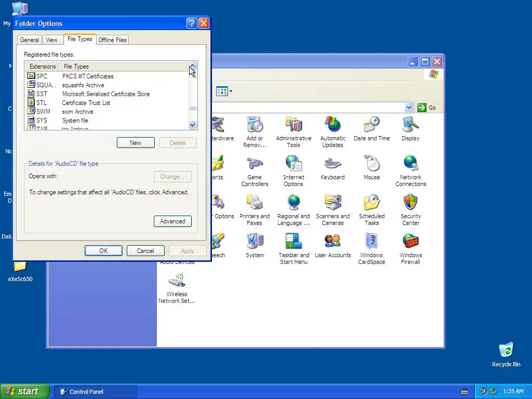Select the SST Serialized Certificate Store row
The width and height of the screenshot is (532, 399).
pos(107,94)
